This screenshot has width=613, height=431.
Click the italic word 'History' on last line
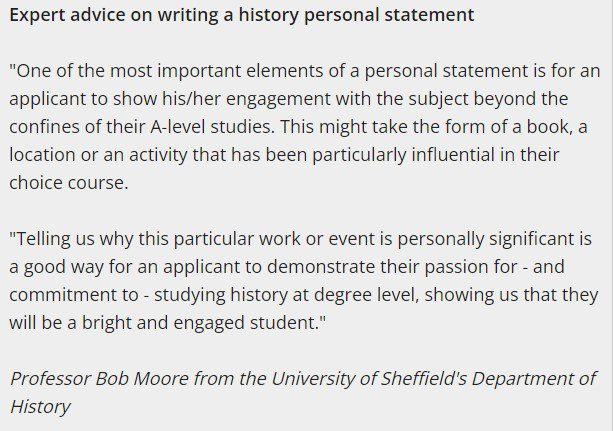pyautogui.click(x=40, y=407)
